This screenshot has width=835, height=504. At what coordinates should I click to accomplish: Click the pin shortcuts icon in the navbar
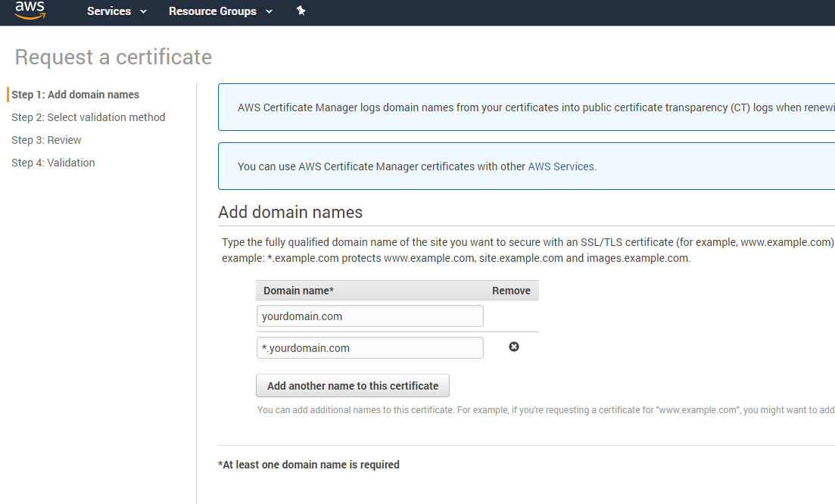pyautogui.click(x=301, y=11)
